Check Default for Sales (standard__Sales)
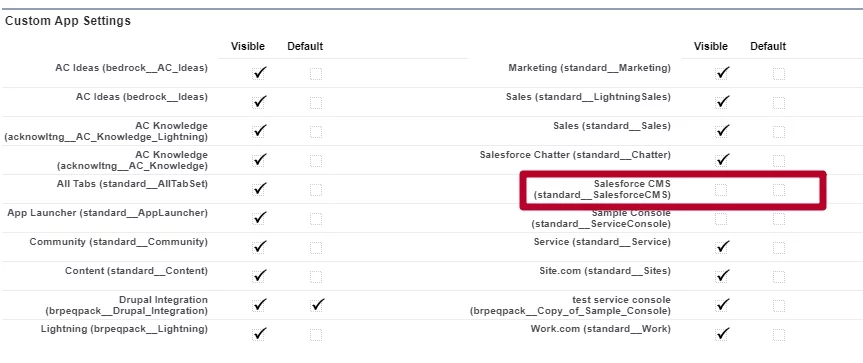 coord(779,132)
